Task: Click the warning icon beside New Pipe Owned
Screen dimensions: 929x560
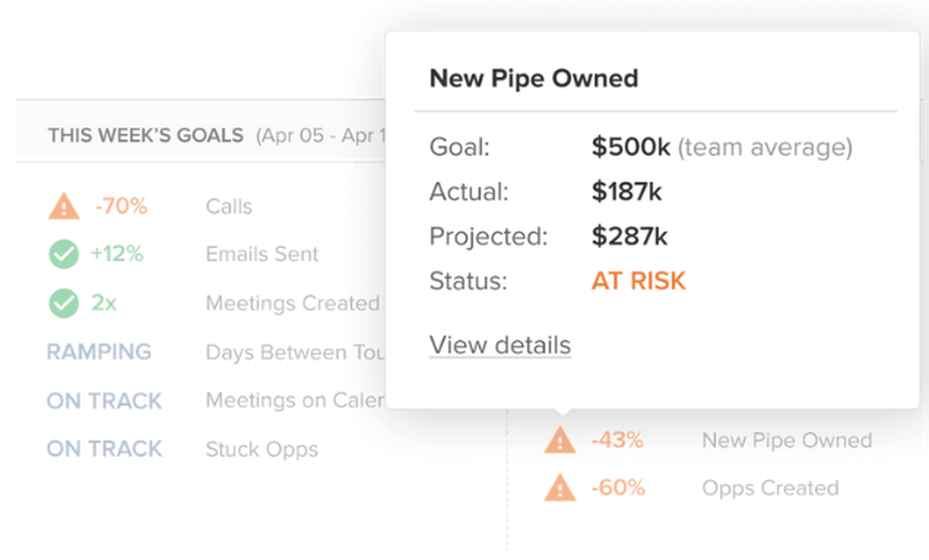Action: [x=560, y=440]
